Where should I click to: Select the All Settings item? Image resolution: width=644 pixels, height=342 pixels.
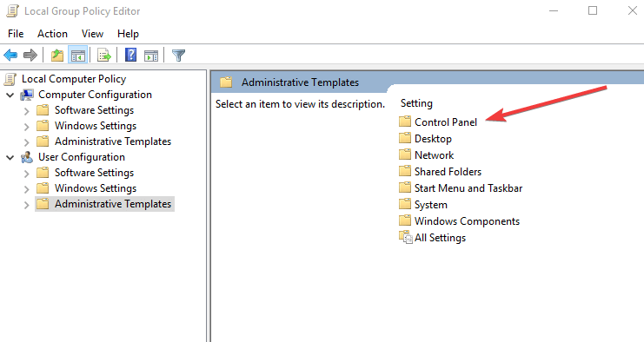tap(433, 238)
